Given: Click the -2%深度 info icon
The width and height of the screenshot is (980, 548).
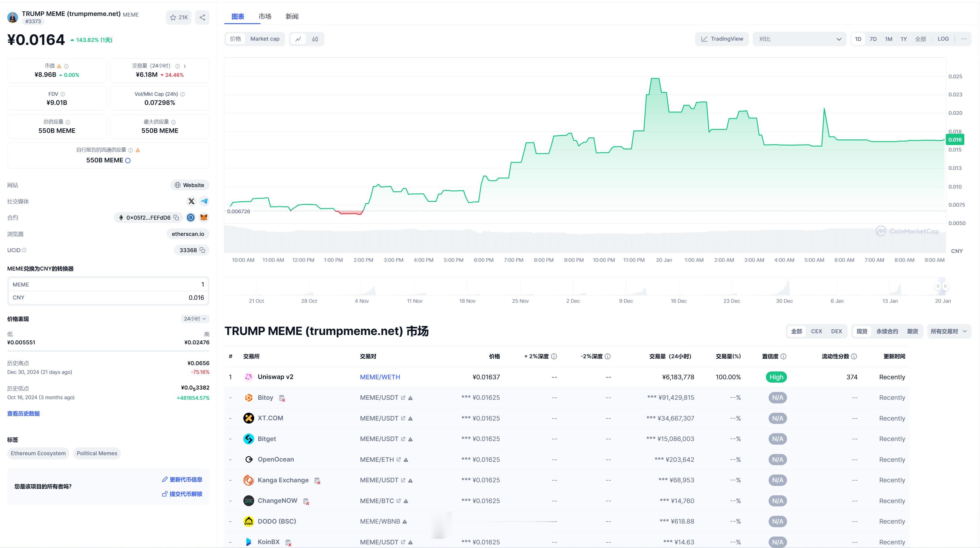Looking at the screenshot, I should (608, 356).
